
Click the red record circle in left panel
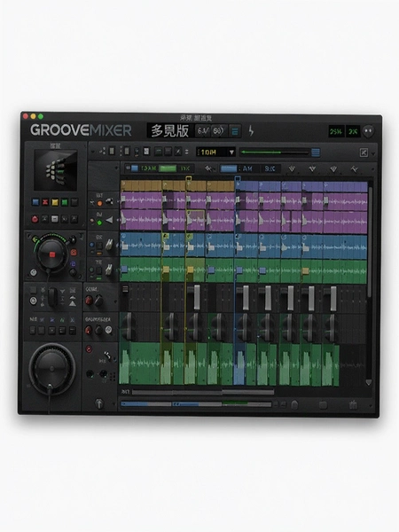click(x=35, y=219)
